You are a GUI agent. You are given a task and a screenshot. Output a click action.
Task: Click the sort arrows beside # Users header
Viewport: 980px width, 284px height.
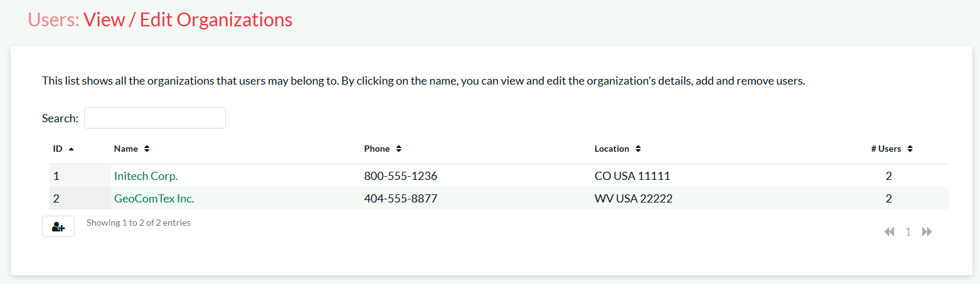[910, 149]
